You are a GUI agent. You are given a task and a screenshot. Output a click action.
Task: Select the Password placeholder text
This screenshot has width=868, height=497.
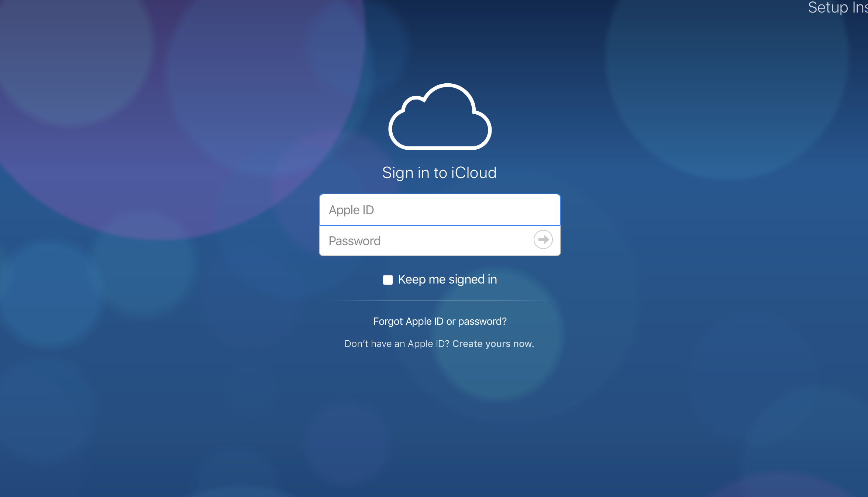click(x=354, y=241)
